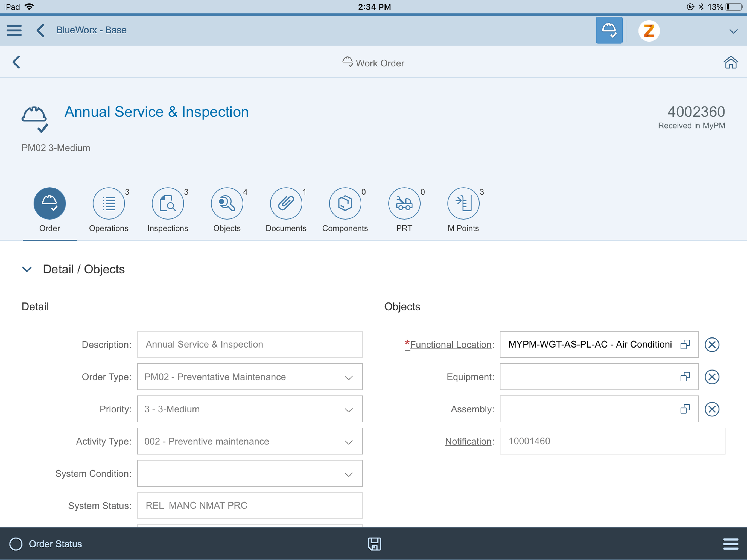Viewport: 747px width, 560px height.
Task: Clear the Assembly field
Action: click(x=711, y=409)
